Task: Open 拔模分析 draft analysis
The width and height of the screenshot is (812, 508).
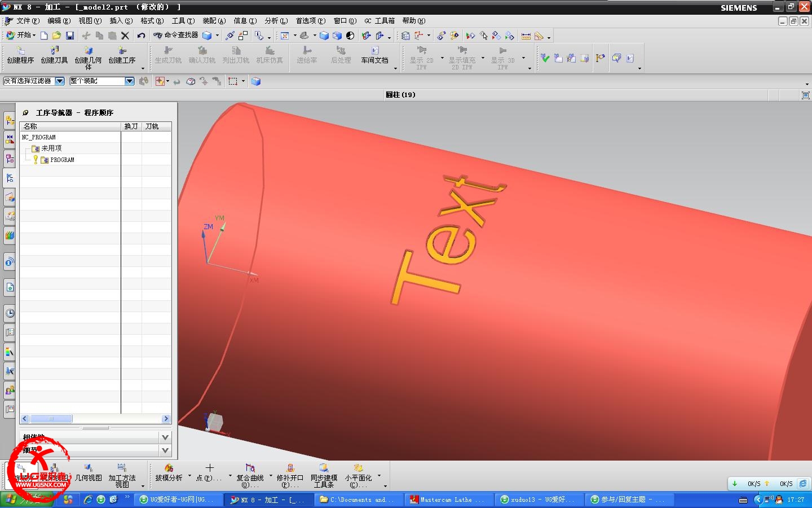Action: [x=169, y=473]
